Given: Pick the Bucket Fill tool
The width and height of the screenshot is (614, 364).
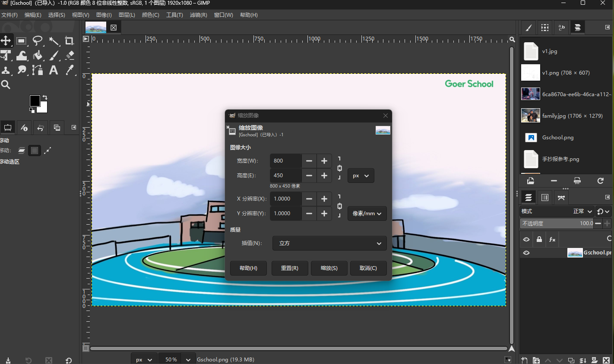Looking at the screenshot, I should (38, 56).
